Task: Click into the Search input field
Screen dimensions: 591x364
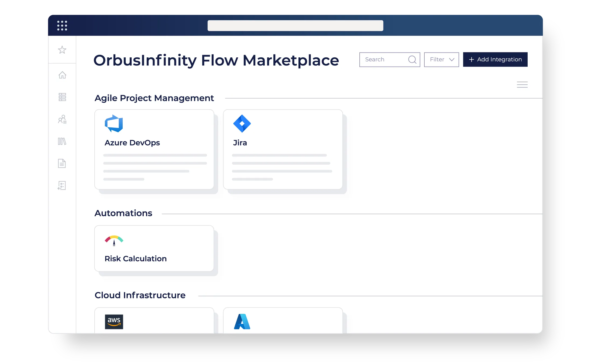Action: coord(390,60)
